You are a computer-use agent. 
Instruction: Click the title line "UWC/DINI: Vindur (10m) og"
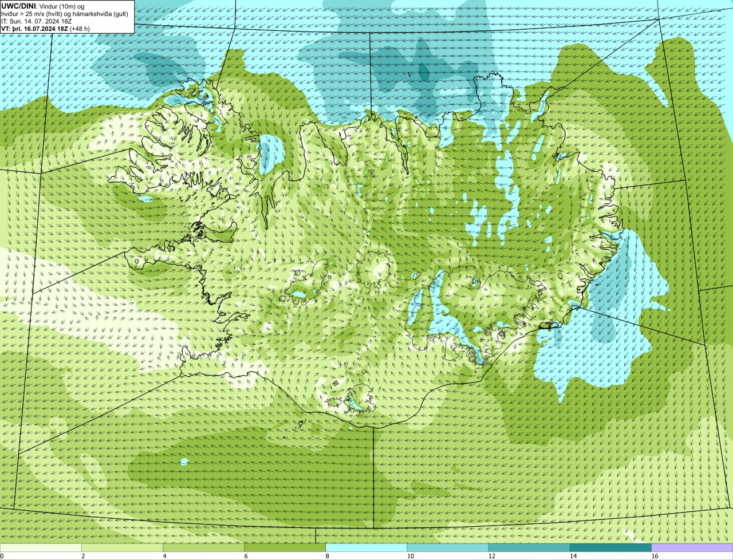click(42, 6)
